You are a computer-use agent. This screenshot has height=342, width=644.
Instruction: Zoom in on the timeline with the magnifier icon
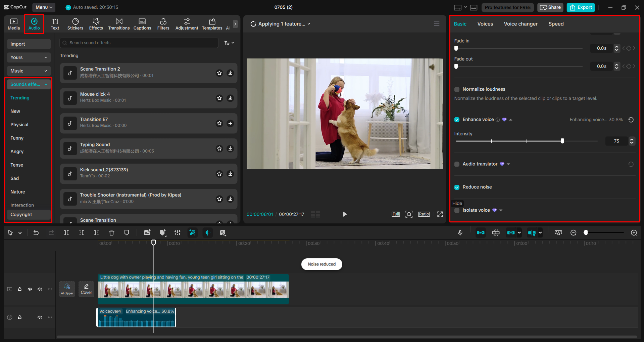(x=634, y=232)
